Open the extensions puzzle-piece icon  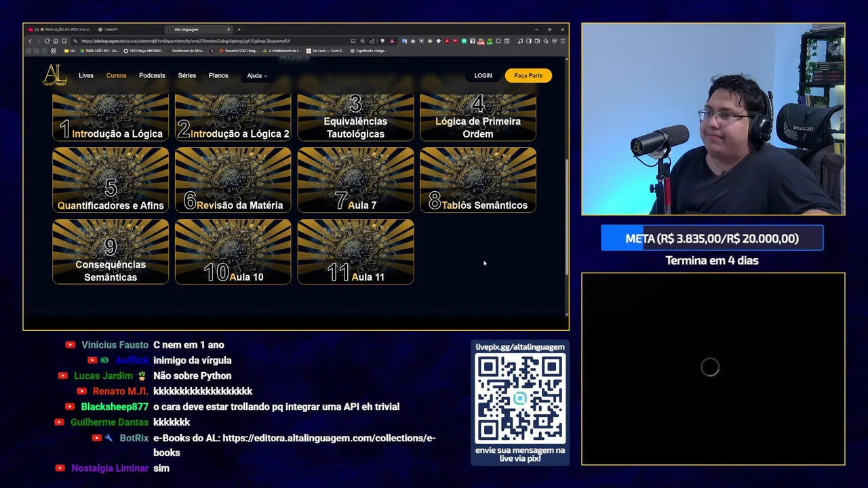coord(498,41)
